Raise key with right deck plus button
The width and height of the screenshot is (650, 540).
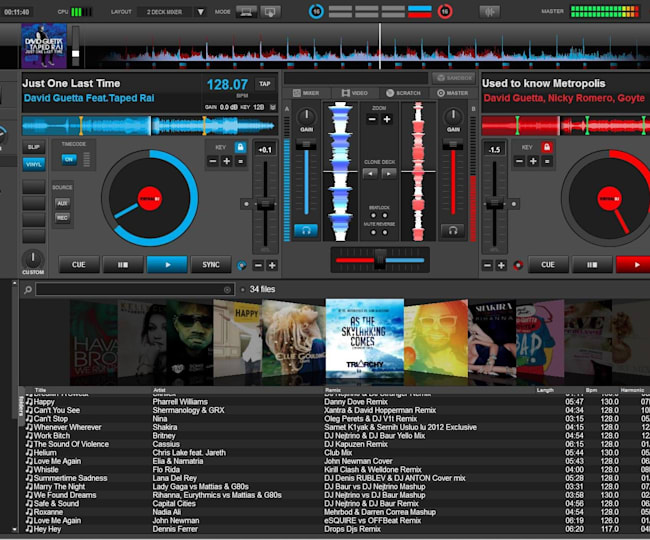pyautogui.click(x=533, y=161)
